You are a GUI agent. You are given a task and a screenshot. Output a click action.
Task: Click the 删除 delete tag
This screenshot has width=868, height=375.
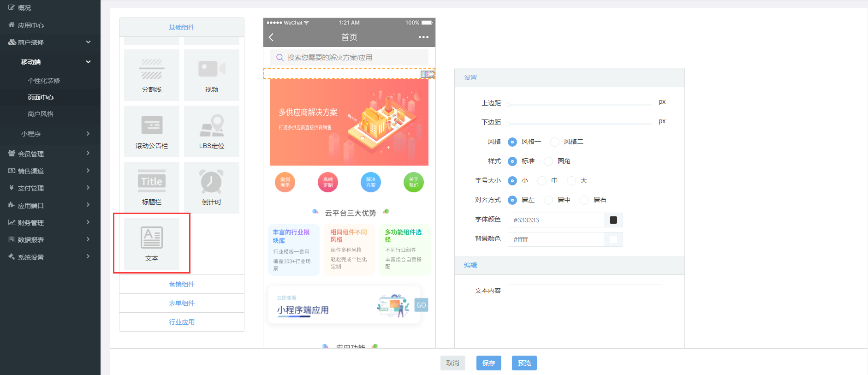pos(428,74)
